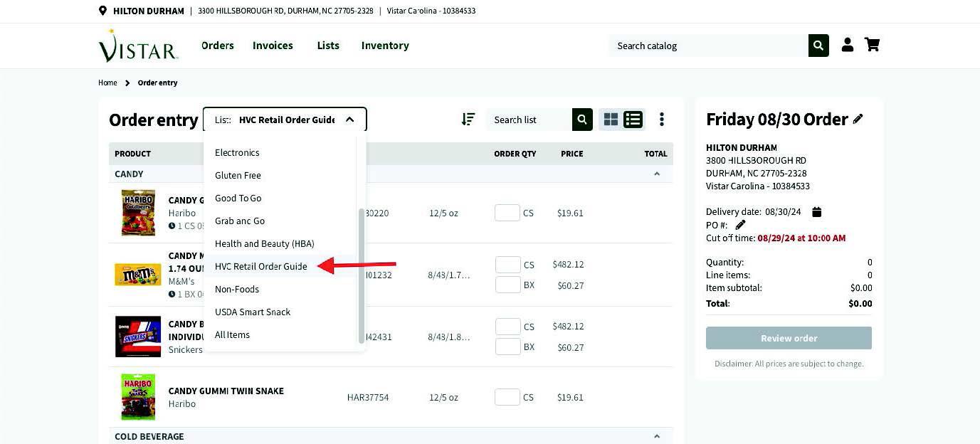Open the Snickers product thumbnail
The height and width of the screenshot is (444, 980).
tap(138, 337)
